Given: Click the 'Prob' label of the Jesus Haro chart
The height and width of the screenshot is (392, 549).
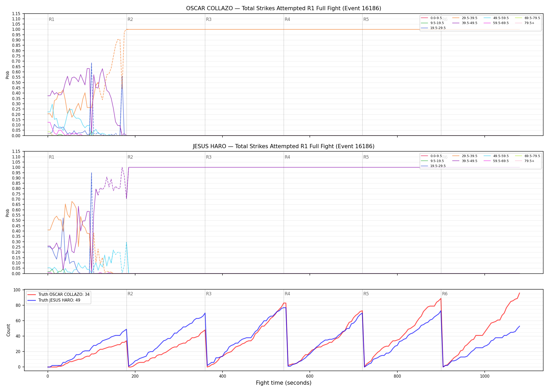Looking at the screenshot, I should point(8,213).
